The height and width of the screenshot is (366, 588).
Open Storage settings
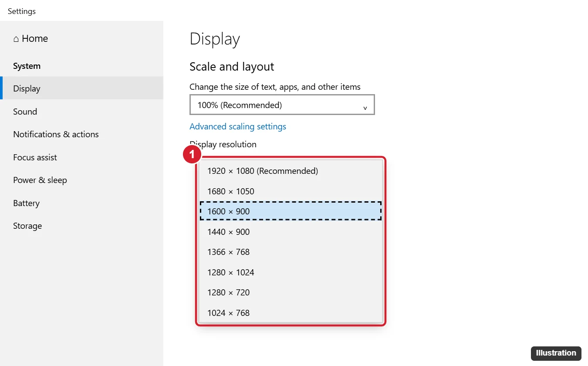pyautogui.click(x=82, y=226)
